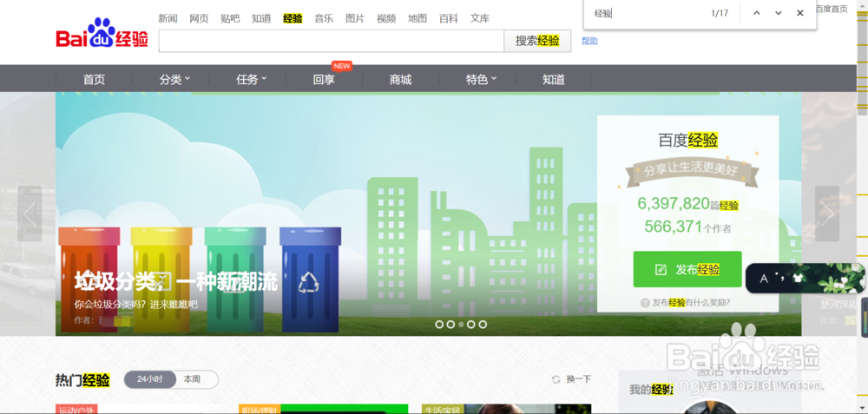The height and width of the screenshot is (414, 868).
Task: Focus the main search input box
Action: [x=331, y=41]
